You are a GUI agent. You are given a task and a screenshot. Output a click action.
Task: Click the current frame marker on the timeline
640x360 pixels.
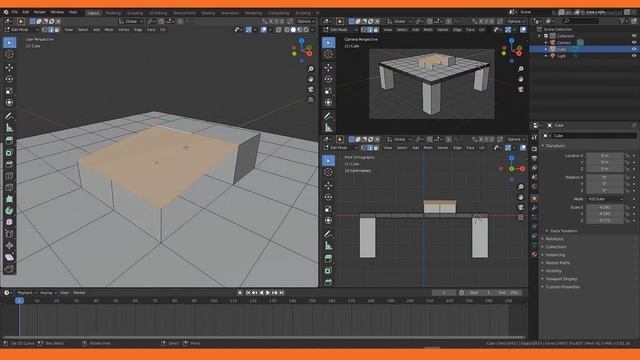pyautogui.click(x=19, y=301)
